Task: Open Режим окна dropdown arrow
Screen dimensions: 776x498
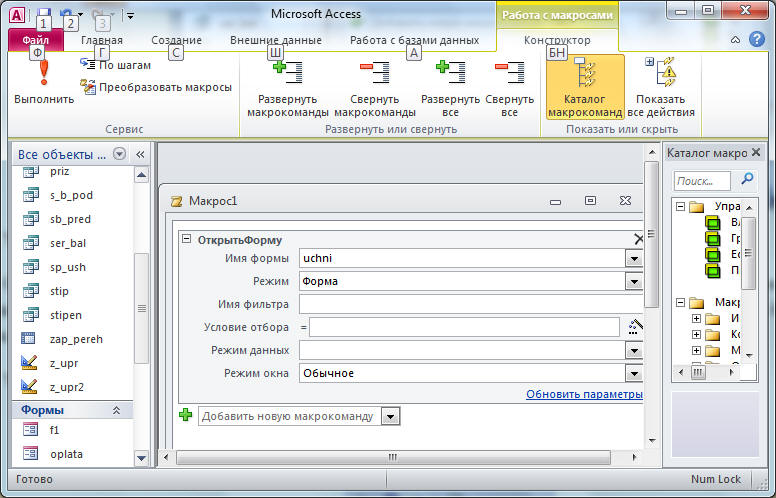Action: (x=634, y=374)
